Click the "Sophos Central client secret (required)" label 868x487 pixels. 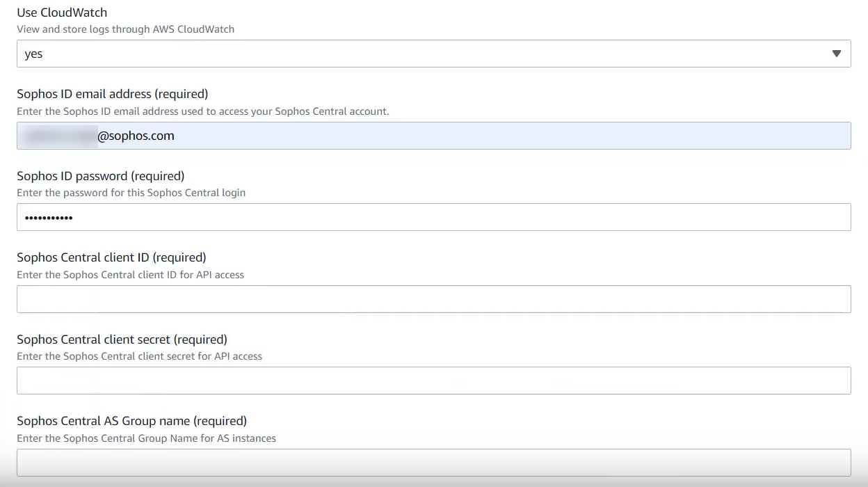pyautogui.click(x=122, y=340)
